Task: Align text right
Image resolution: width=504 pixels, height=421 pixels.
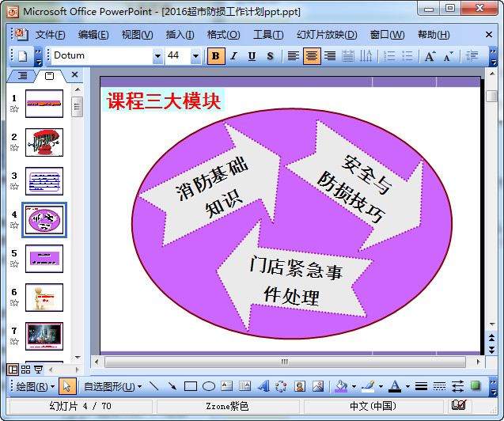Action: [330, 56]
